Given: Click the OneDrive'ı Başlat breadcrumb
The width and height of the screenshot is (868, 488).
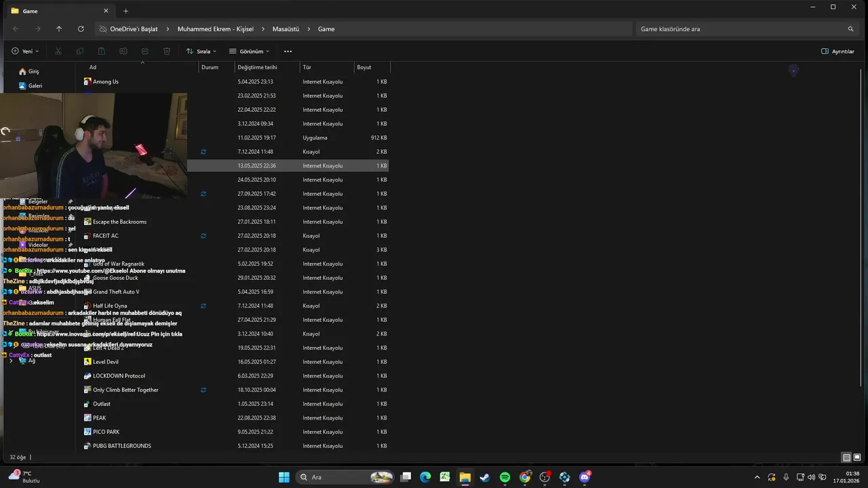Looking at the screenshot, I should tap(134, 29).
